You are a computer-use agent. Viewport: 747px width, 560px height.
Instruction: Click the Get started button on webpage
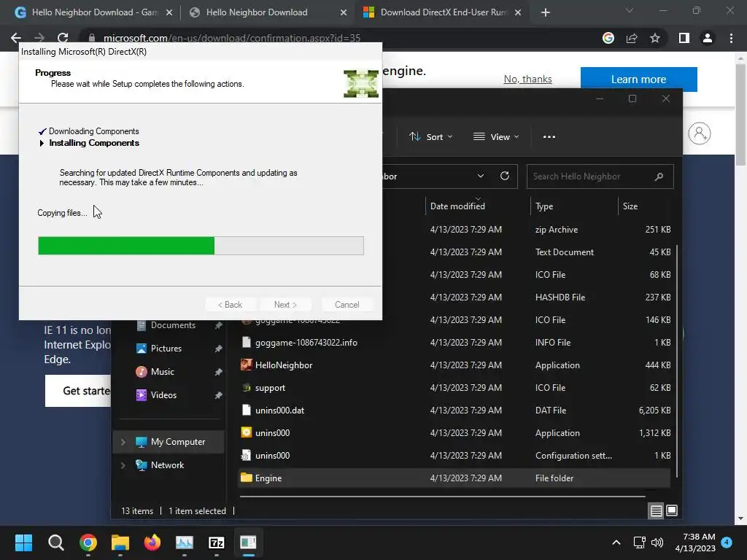click(79, 391)
